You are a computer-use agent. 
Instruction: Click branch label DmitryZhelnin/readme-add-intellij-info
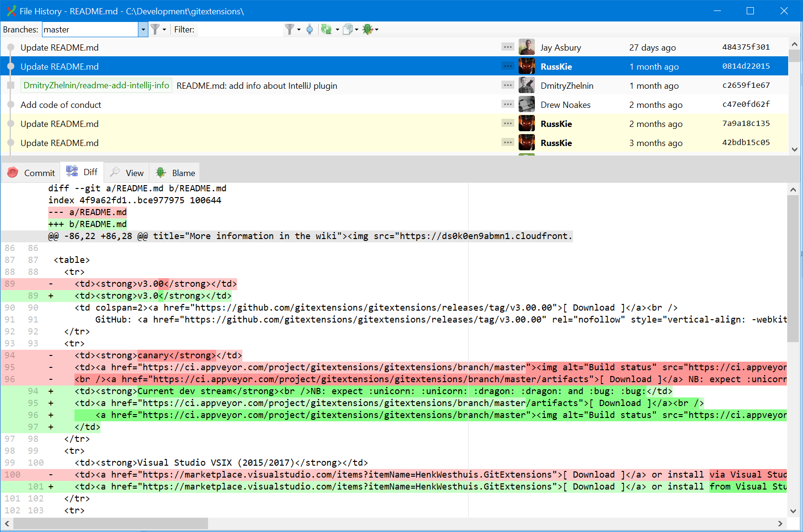click(x=96, y=85)
